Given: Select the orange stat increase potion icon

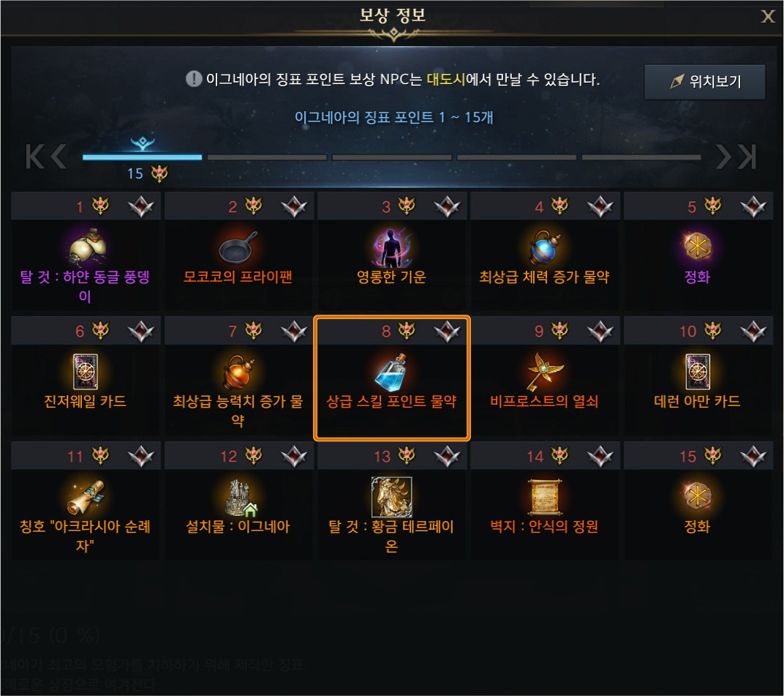Looking at the screenshot, I should pyautogui.click(x=238, y=372).
